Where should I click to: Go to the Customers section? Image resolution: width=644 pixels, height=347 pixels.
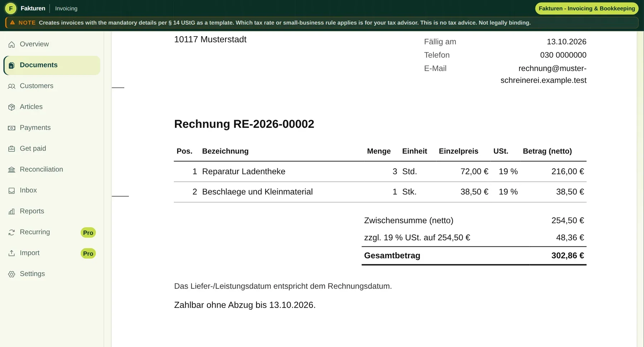[x=52, y=86]
